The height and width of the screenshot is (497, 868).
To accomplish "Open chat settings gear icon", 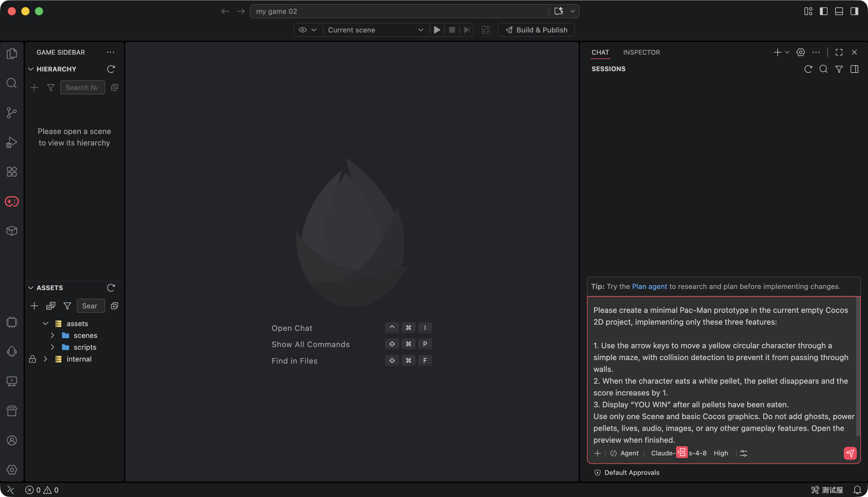I will [x=801, y=52].
